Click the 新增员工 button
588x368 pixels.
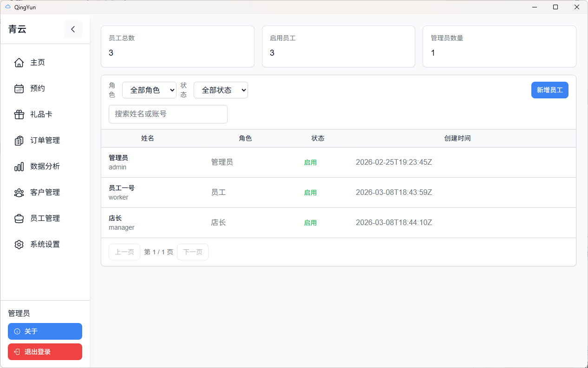550,90
